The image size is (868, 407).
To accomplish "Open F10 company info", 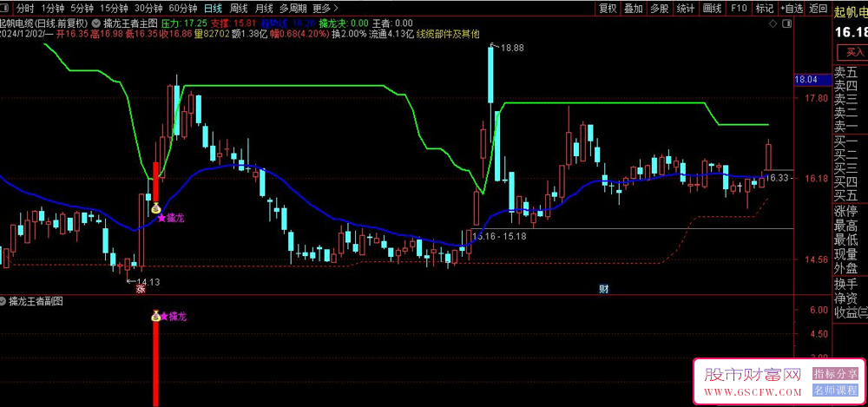I will 739,9.
